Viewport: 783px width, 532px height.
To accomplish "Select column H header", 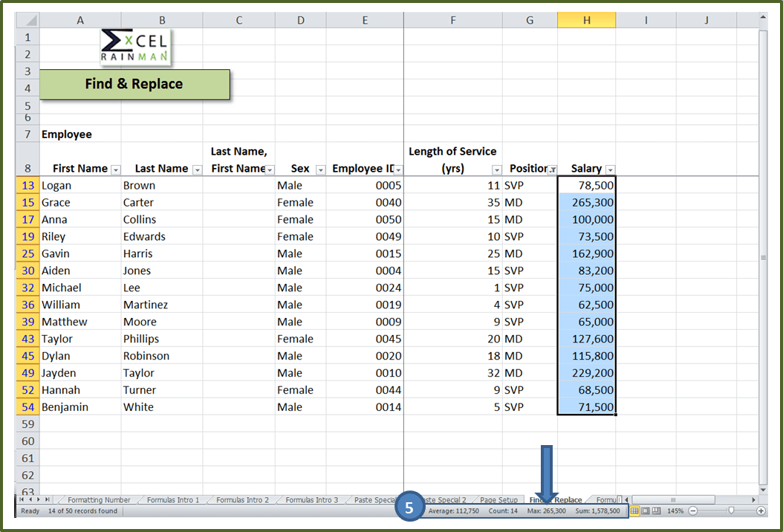I will [586, 21].
